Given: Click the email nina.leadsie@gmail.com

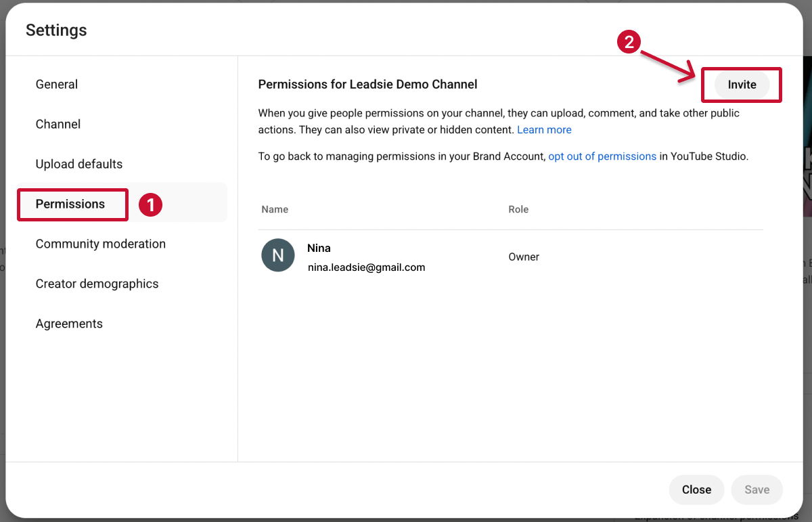Looking at the screenshot, I should (366, 267).
